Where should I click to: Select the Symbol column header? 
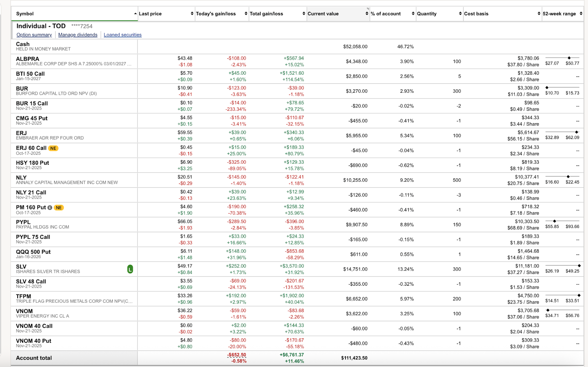click(x=25, y=14)
